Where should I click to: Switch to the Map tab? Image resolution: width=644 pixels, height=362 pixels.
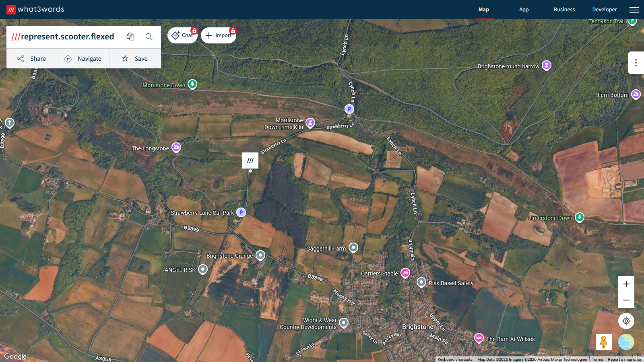[x=483, y=10]
